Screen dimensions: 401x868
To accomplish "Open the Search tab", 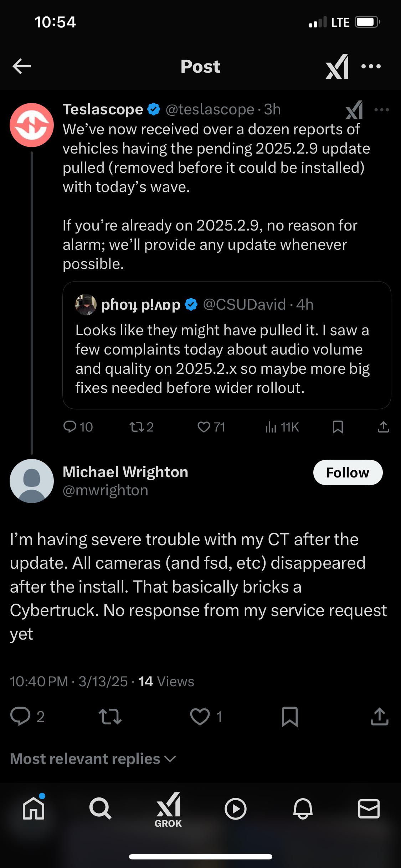I will click(100, 808).
